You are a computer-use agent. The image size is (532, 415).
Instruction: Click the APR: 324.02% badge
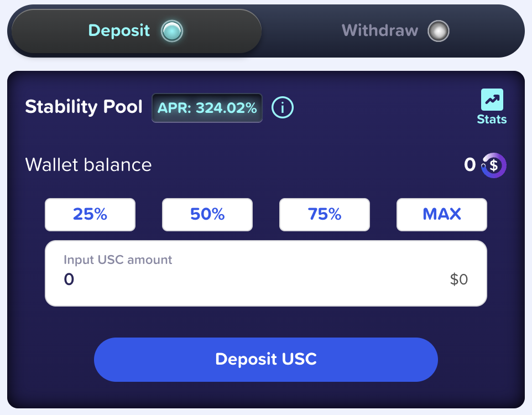pyautogui.click(x=207, y=108)
